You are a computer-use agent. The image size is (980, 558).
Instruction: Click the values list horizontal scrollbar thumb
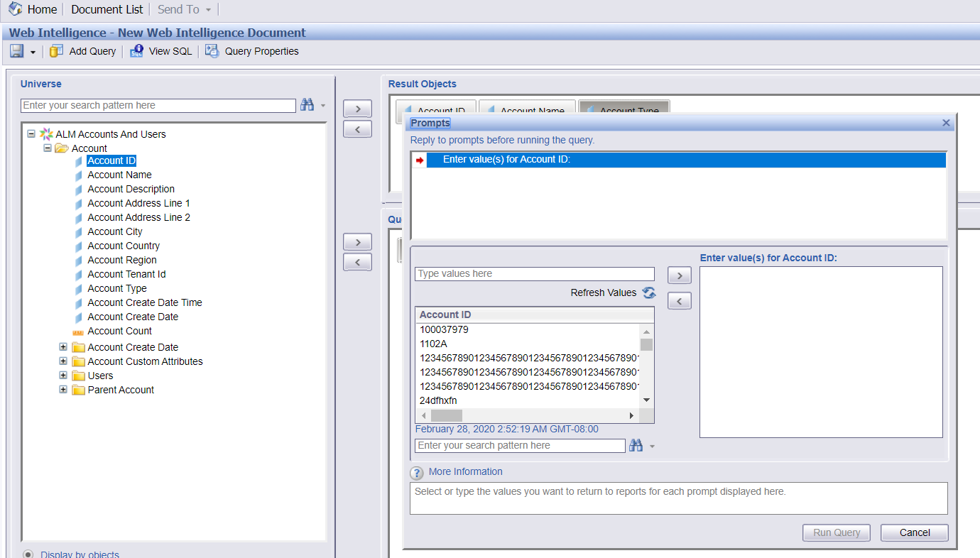[446, 415]
